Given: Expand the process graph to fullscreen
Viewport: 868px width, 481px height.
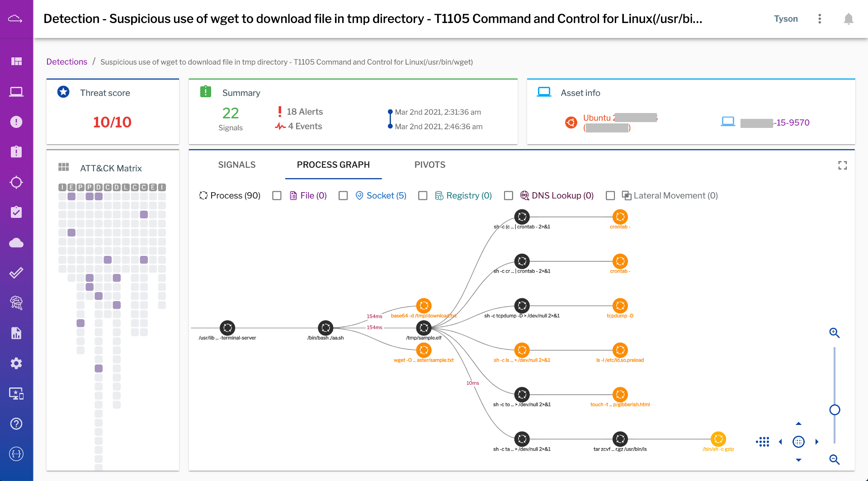Looking at the screenshot, I should [x=843, y=165].
